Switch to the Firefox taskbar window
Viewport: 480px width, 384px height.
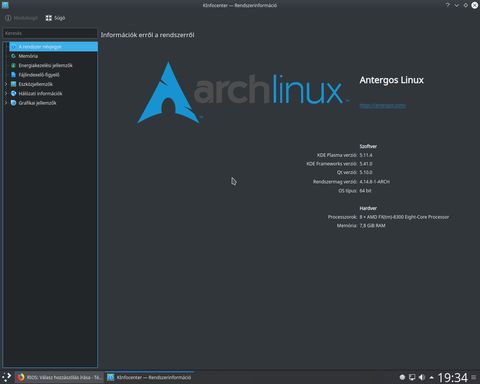click(x=59, y=377)
